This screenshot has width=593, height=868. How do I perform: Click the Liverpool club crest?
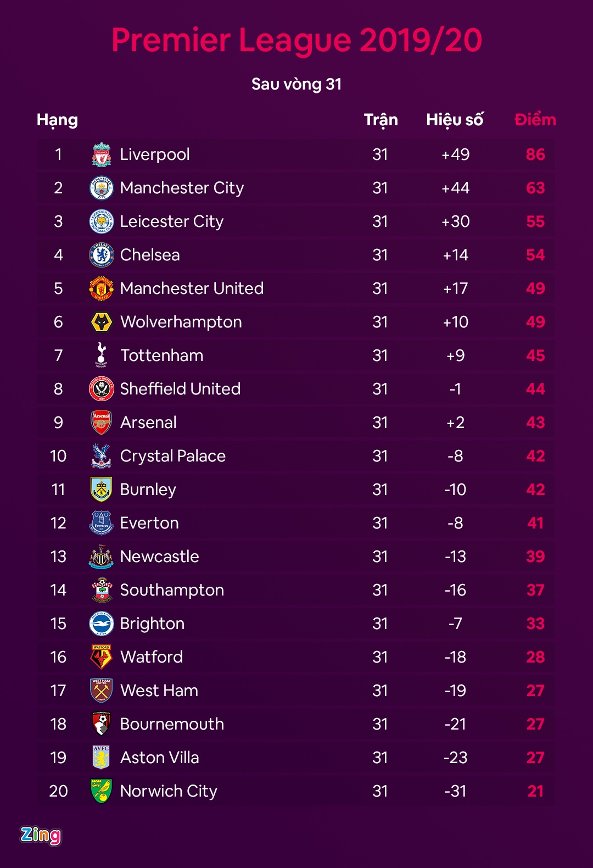coord(102,154)
